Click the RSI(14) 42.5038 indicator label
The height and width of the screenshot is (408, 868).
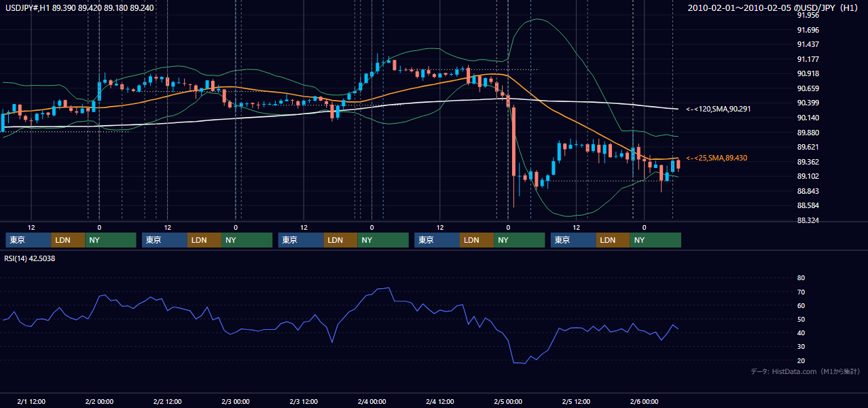30,258
